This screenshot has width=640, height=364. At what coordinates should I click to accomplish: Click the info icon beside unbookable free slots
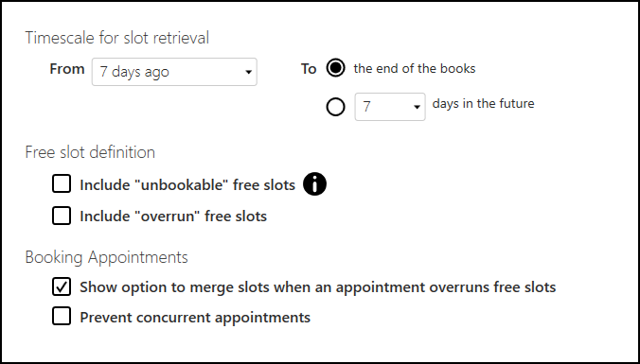(x=314, y=184)
